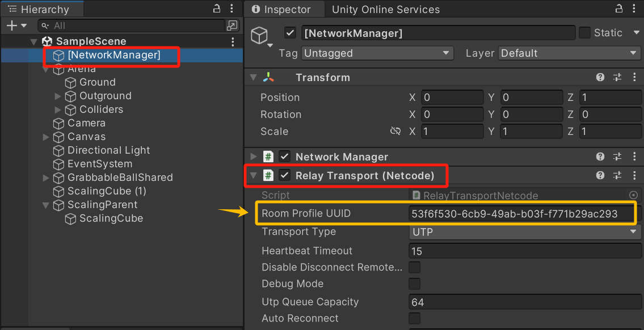The height and width of the screenshot is (330, 644).
Task: Enable the Debug Mode checkbox
Action: pos(415,284)
